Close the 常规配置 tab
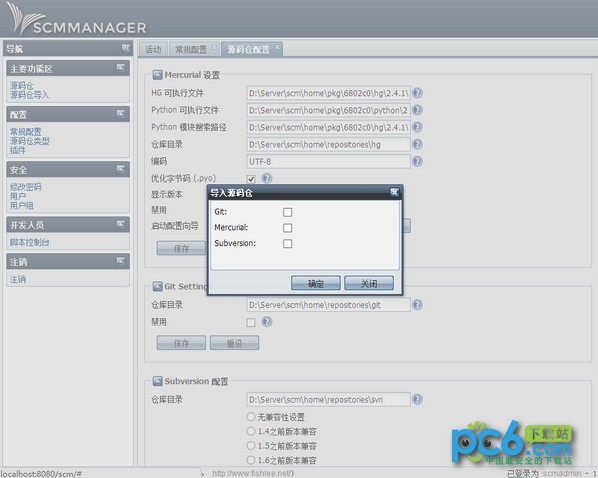The width and height of the screenshot is (598, 478). [214, 47]
